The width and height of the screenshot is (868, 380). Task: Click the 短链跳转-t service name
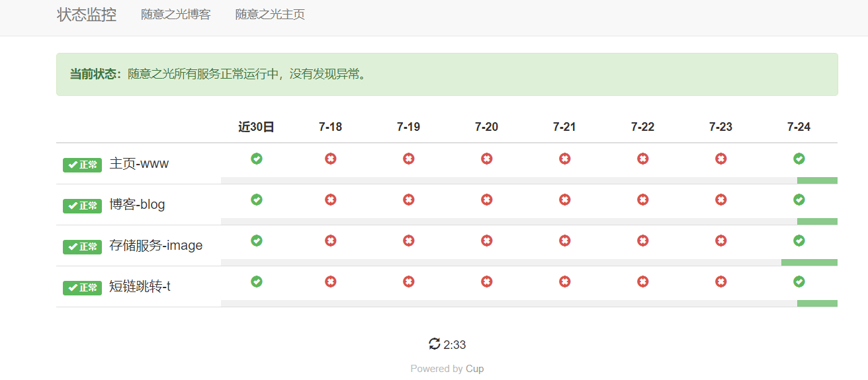pos(140,287)
